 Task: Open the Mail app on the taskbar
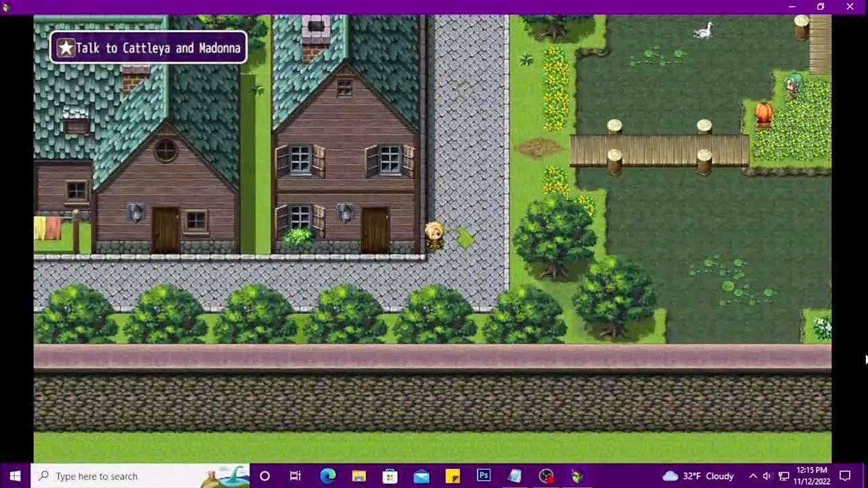(x=421, y=476)
